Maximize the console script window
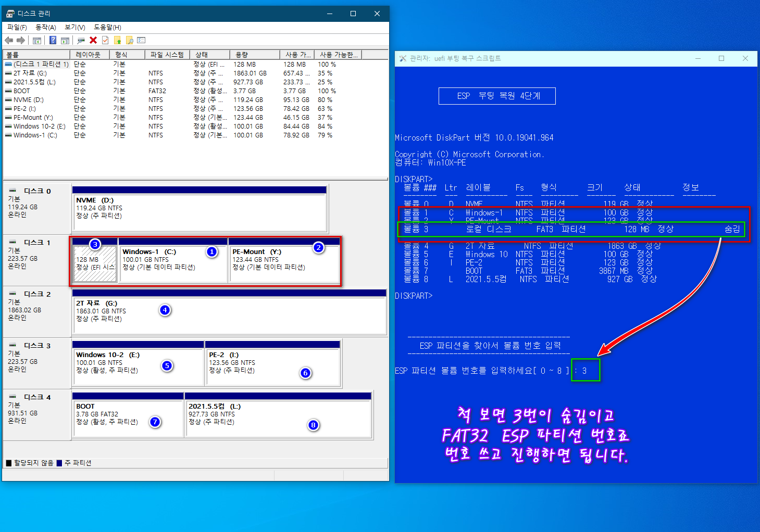 click(721, 58)
